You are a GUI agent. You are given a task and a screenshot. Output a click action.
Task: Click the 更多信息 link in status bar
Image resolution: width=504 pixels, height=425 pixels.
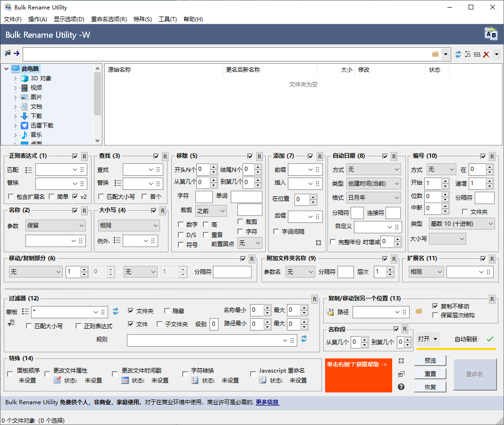click(x=267, y=402)
